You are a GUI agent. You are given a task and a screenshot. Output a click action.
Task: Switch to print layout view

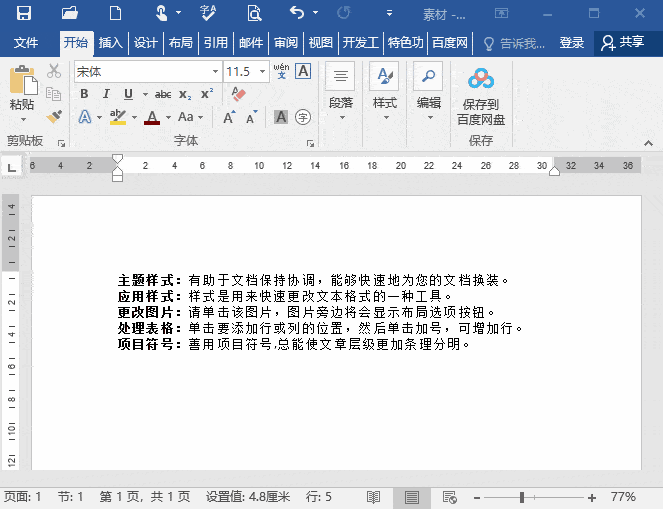coord(411,497)
